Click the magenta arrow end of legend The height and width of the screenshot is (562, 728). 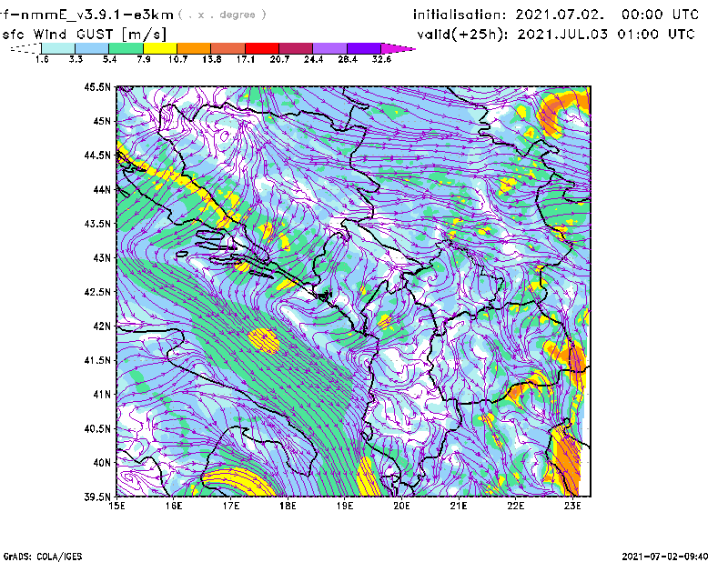tap(398, 48)
